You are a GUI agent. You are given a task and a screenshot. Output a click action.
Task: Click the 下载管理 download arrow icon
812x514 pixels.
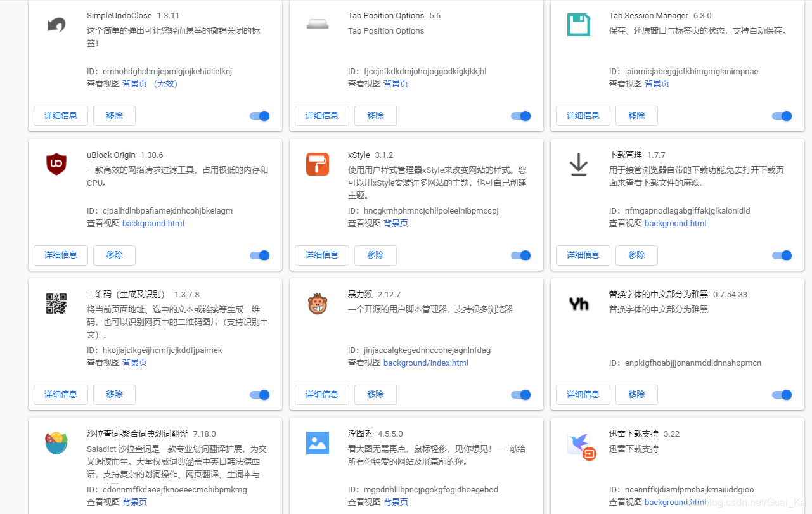(x=579, y=164)
